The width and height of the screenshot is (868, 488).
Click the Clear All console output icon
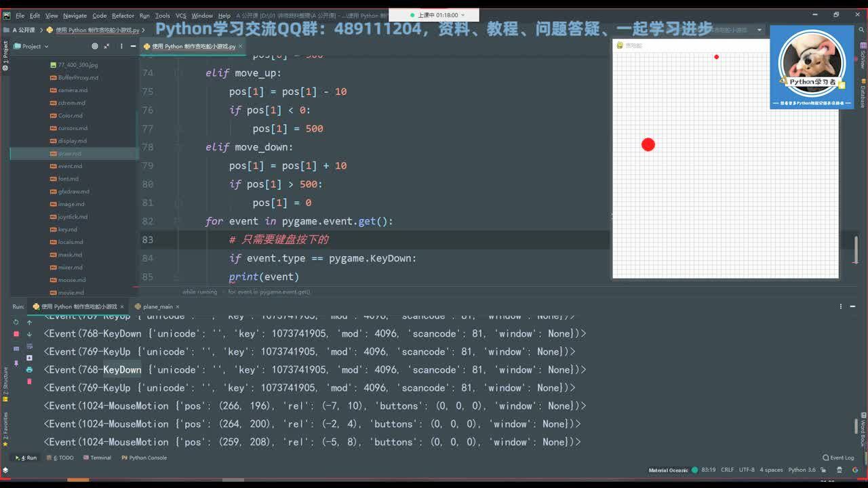[29, 381]
